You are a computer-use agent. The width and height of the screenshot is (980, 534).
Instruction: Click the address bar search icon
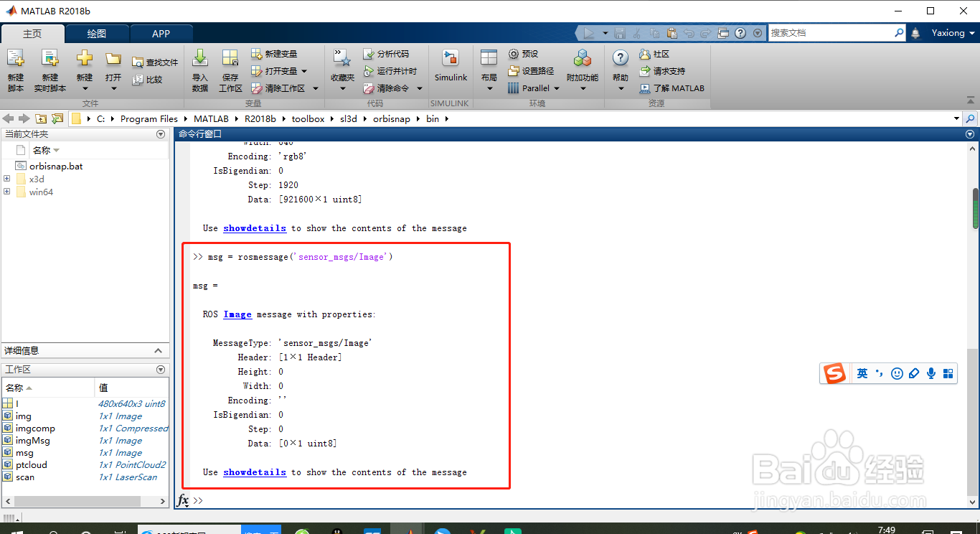[x=971, y=118]
